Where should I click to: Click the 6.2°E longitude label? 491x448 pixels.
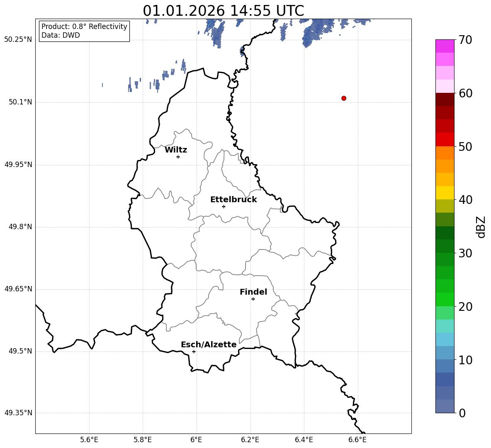pyautogui.click(x=250, y=440)
